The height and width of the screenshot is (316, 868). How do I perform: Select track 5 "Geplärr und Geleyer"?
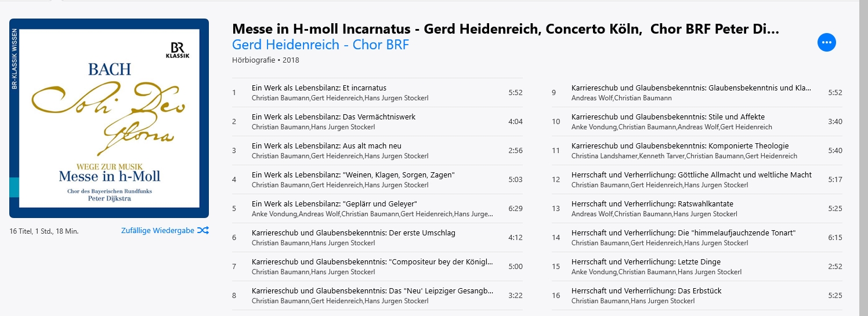(x=377, y=209)
